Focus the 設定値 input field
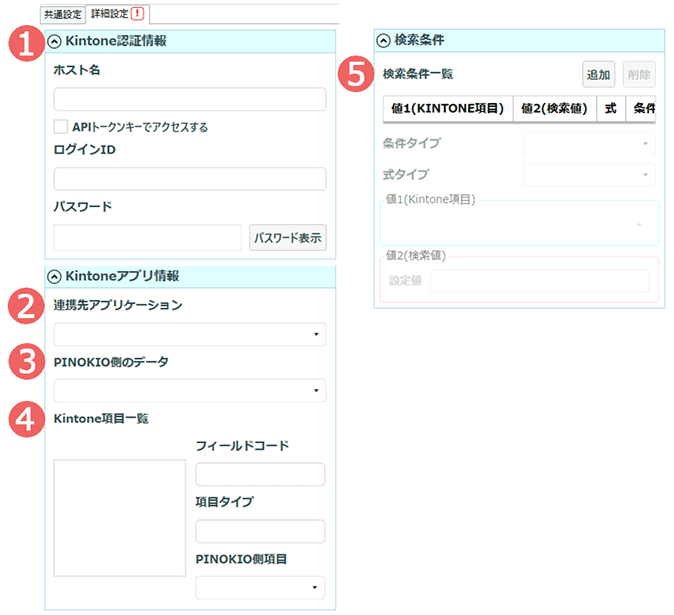The height and width of the screenshot is (615, 674). (x=539, y=281)
